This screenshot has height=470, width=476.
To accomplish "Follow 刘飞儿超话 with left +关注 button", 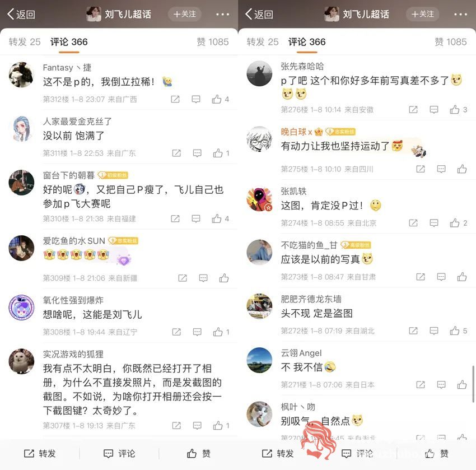I will coord(185,14).
